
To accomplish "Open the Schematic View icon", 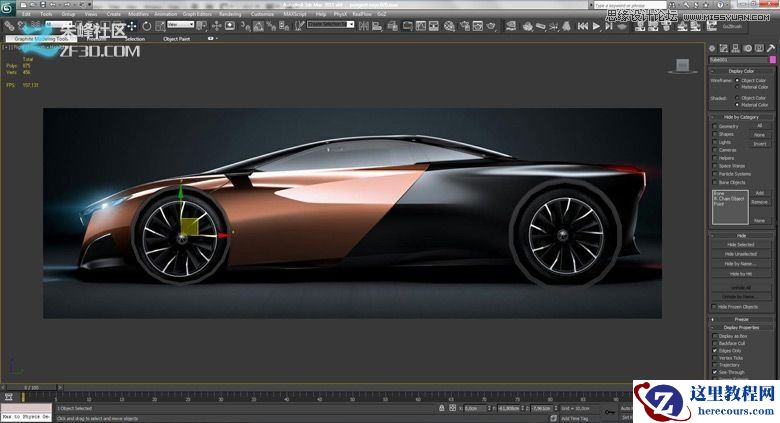I will pyautogui.click(x=434, y=26).
